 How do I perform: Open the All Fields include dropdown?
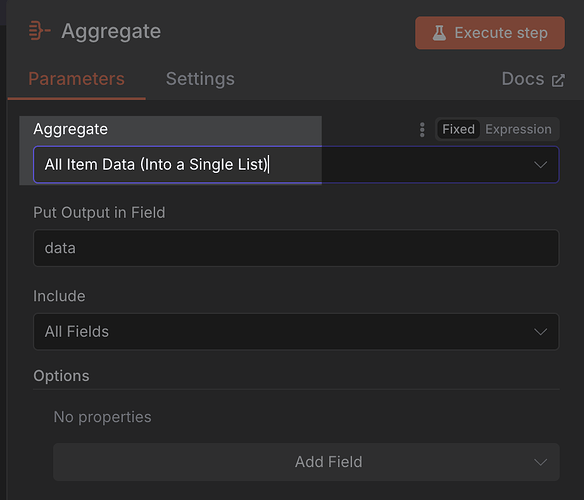pos(296,332)
